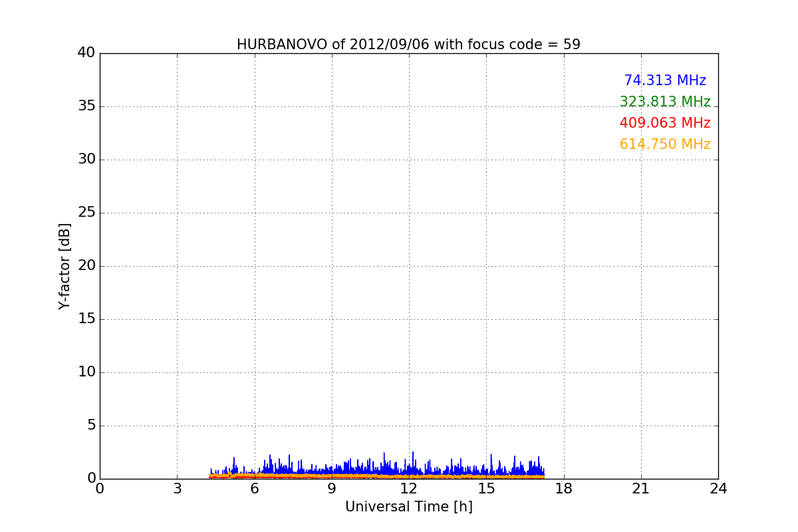Click the Universal Time [h] axis label
Image resolution: width=798 pixels, height=532 pixels.
coord(408,507)
